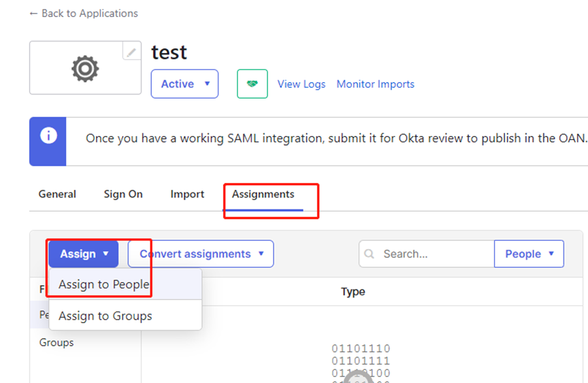Collapse the Assign dropdown button
Screen dimensions: 588x383
[84, 254]
